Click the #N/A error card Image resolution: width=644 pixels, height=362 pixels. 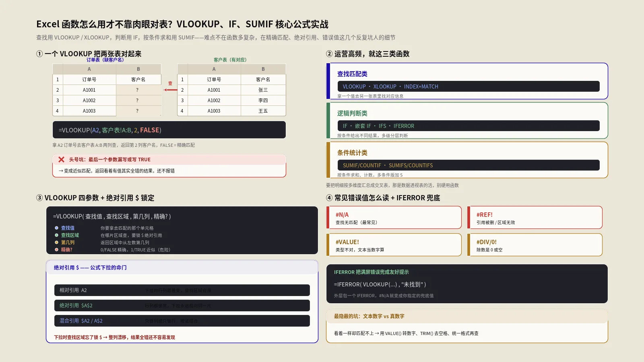tap(394, 218)
